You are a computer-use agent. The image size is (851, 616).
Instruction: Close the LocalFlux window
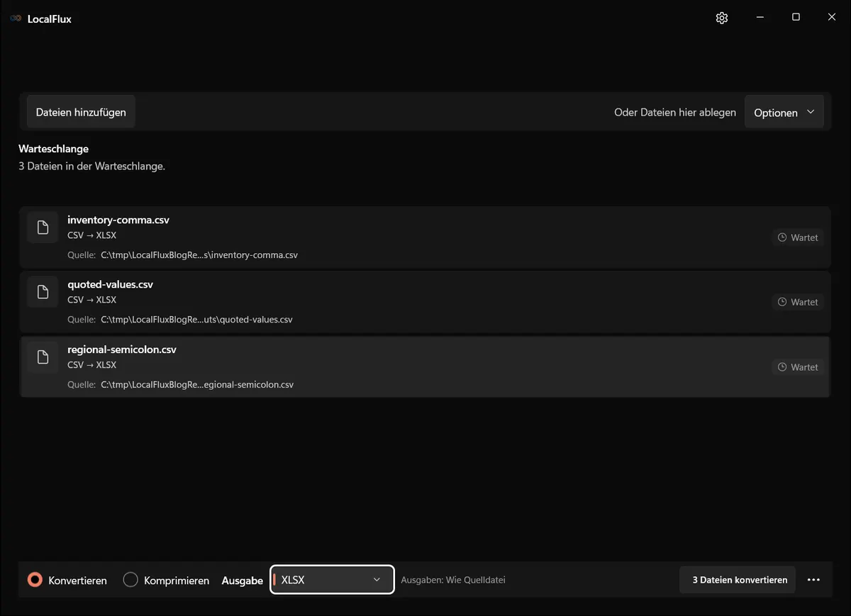(x=832, y=18)
